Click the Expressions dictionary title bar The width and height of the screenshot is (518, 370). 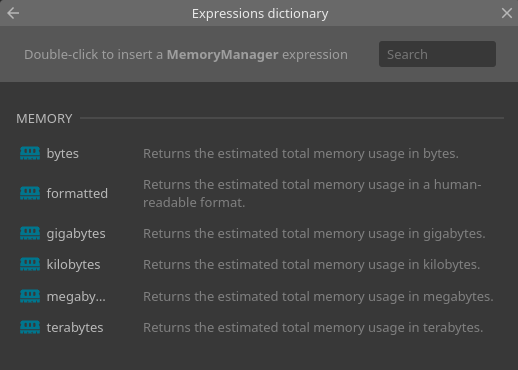(x=260, y=13)
